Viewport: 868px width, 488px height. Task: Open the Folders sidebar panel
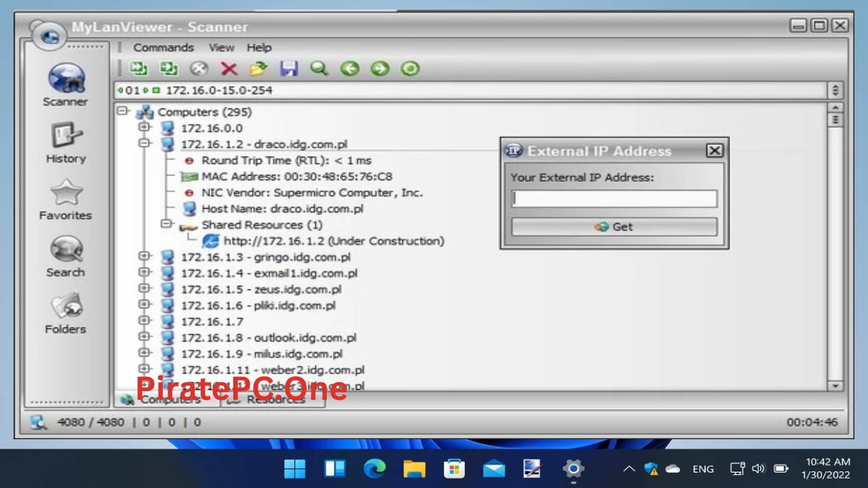(66, 314)
